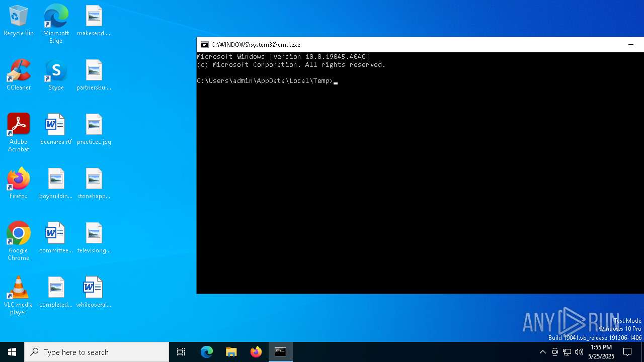Select the Firefox desktop shortcut
The image size is (644, 362).
click(19, 184)
